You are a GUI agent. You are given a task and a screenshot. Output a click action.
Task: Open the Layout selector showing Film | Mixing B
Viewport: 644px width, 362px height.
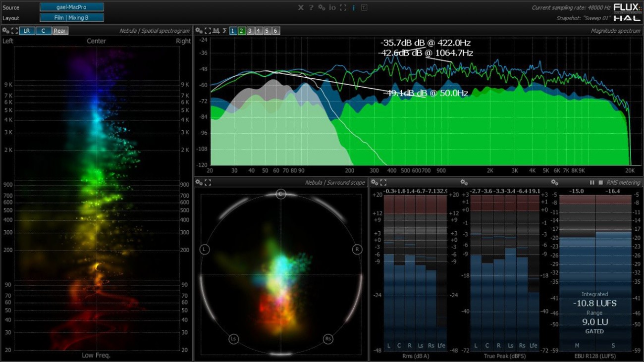(x=71, y=17)
